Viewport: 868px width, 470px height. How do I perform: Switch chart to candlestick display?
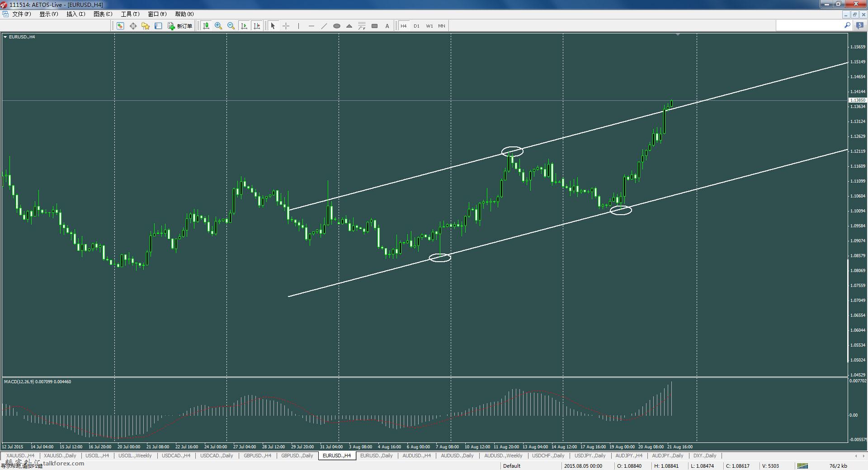pyautogui.click(x=206, y=26)
